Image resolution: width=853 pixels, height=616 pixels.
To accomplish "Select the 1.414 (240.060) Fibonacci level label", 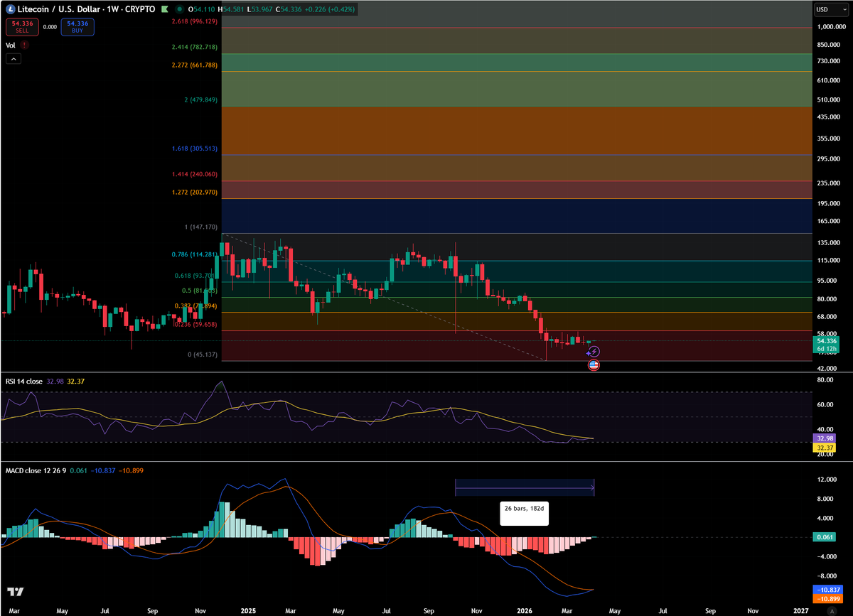I will 195,174.
